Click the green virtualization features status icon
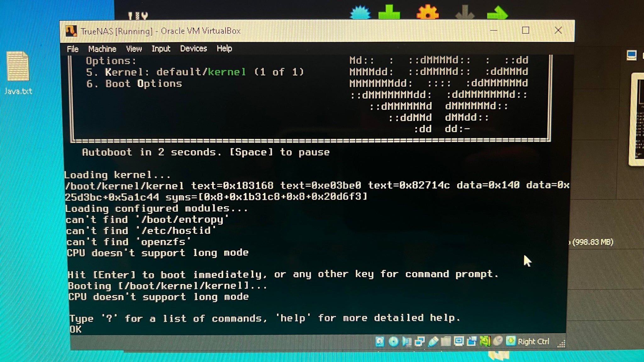 tap(485, 341)
